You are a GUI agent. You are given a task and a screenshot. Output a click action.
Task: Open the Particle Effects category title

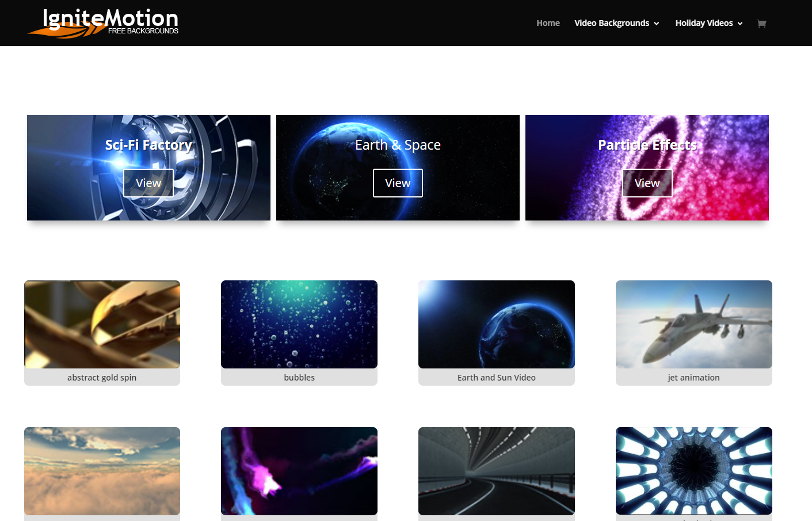coord(647,145)
